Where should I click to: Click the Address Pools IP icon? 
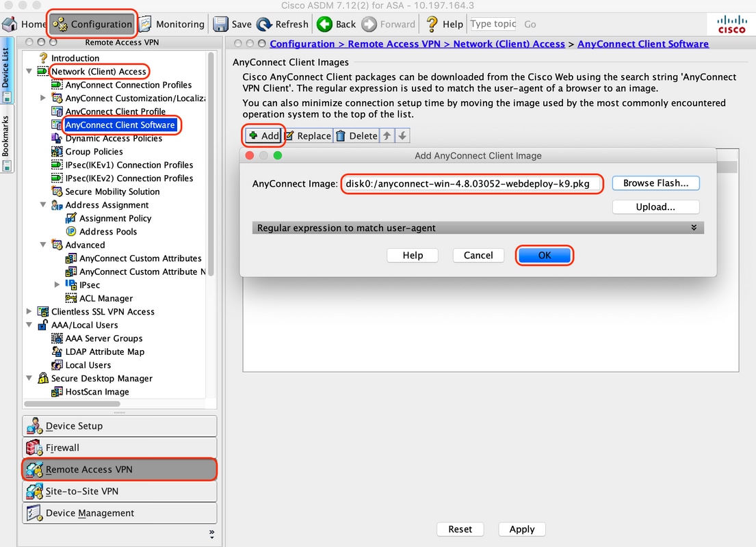pyautogui.click(x=71, y=231)
